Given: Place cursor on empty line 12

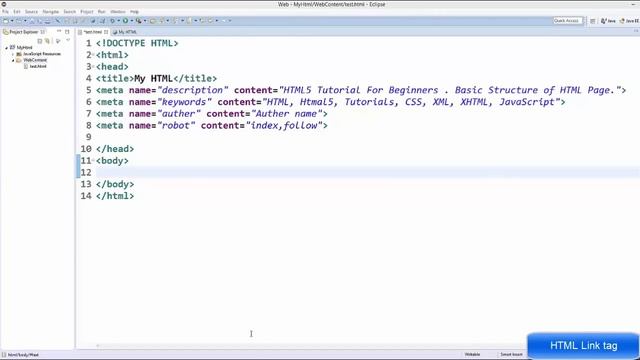Looking at the screenshot, I should tap(367, 173).
